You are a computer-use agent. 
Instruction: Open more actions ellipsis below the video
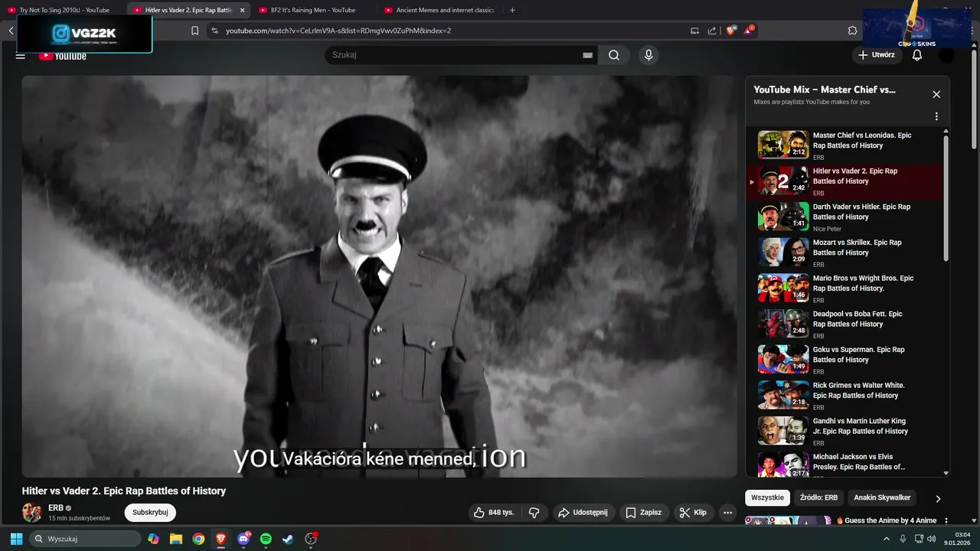coord(727,512)
